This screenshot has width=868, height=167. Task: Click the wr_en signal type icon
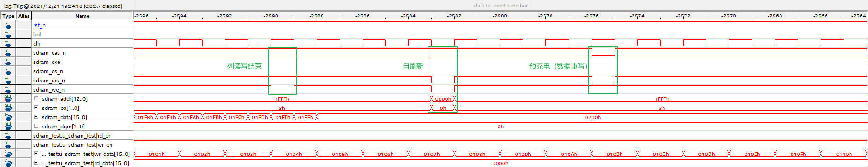8,145
